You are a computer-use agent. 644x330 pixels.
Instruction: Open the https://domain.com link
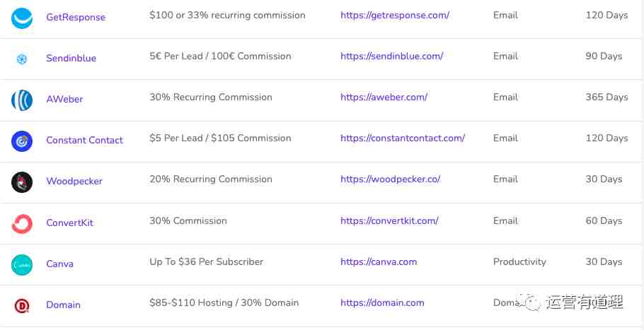coord(382,302)
